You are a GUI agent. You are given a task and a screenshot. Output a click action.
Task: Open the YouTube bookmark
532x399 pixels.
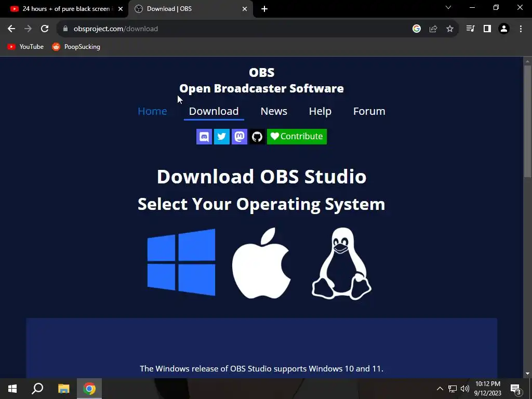(25, 47)
